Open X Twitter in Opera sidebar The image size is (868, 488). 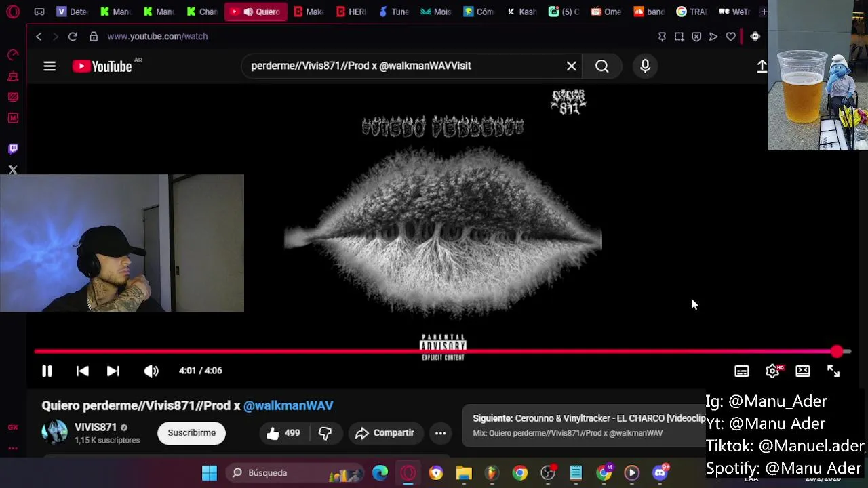click(13, 170)
